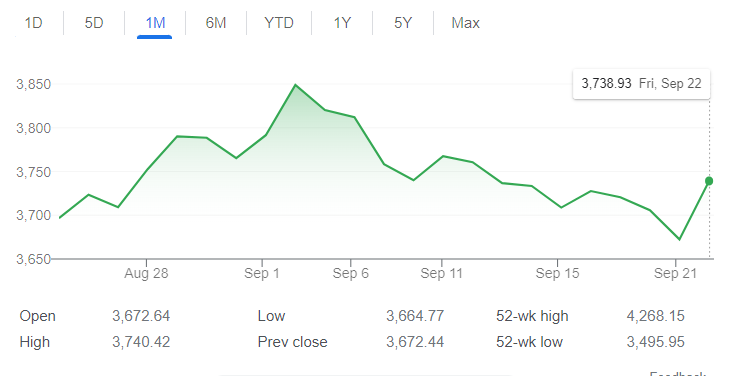Click the 52-wk high value 4,268.15

click(x=656, y=316)
